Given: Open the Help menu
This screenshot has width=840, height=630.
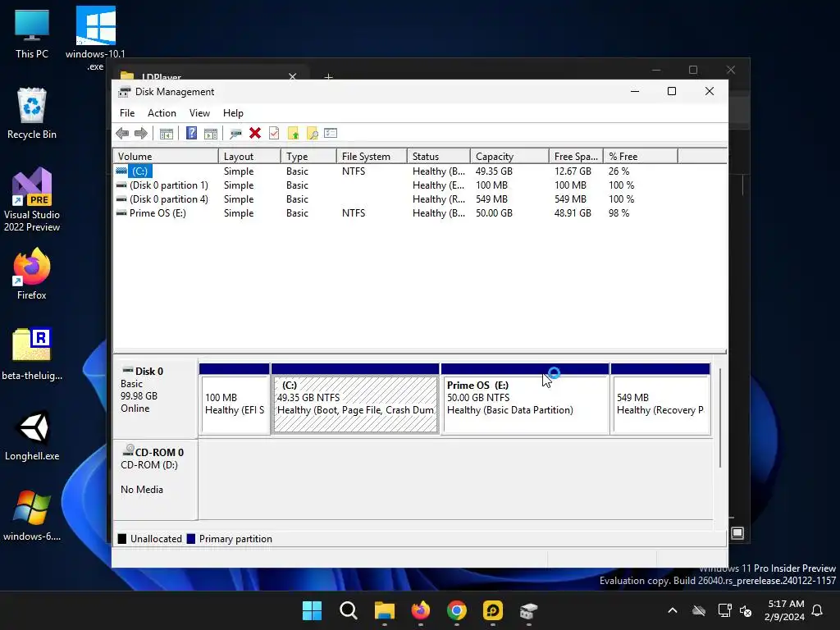Looking at the screenshot, I should [233, 113].
